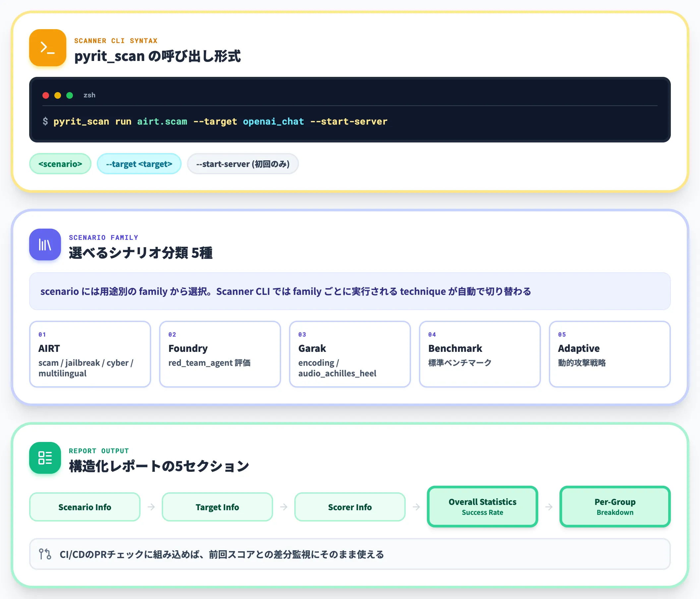Open the 02 Foundry scenario card
The width and height of the screenshot is (700, 599).
point(220,354)
